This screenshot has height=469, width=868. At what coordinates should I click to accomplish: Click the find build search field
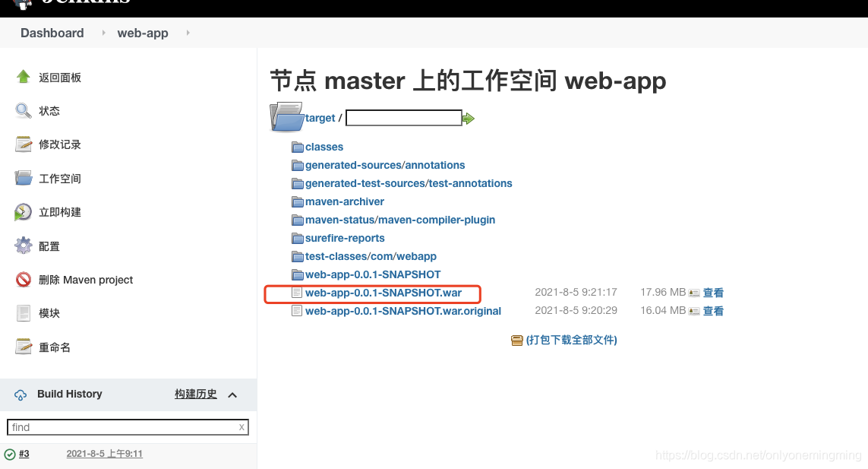128,427
